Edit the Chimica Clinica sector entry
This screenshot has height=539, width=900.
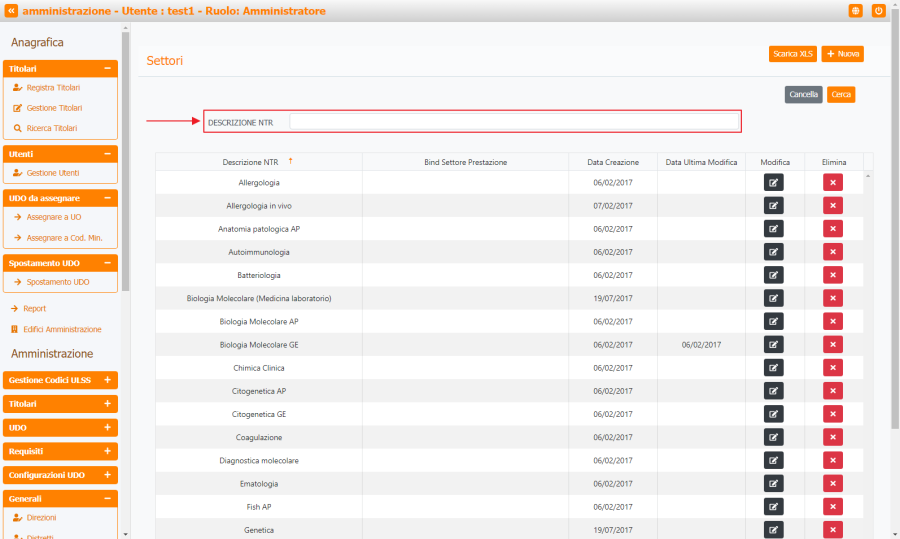(774, 368)
